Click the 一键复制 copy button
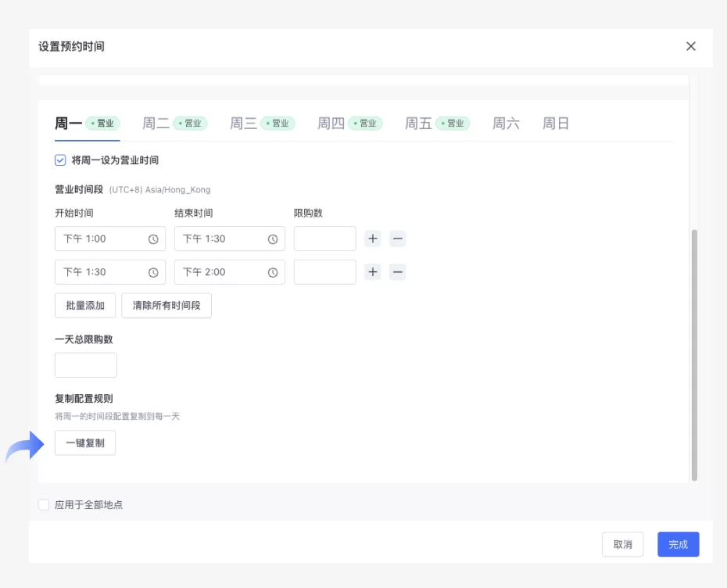 [84, 443]
